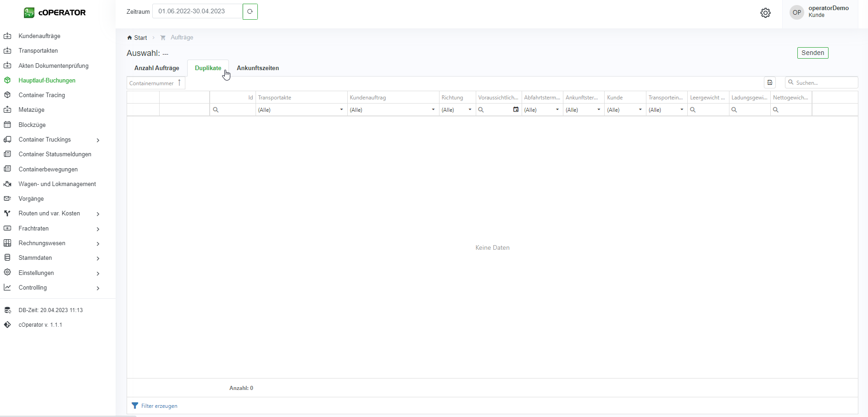868x417 pixels.
Task: Click the funnel icon for Filter erzeugen
Action: pos(135,406)
